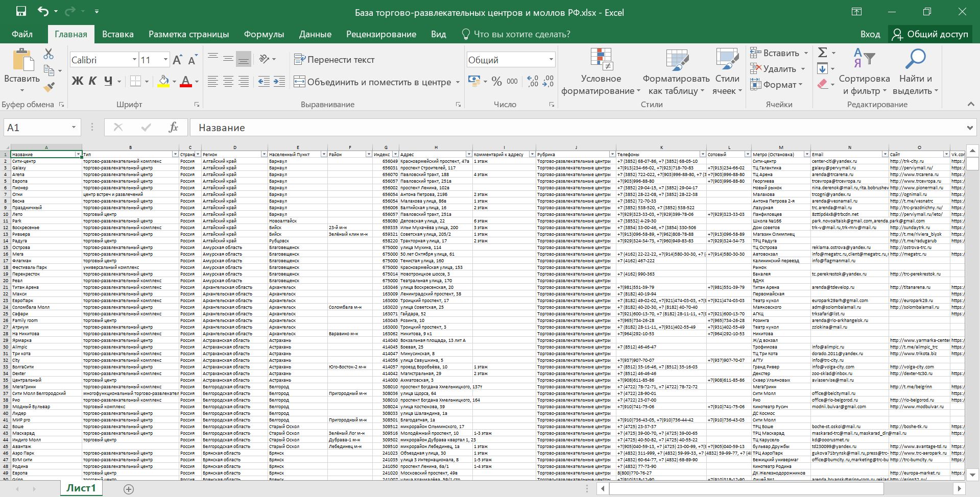
Task: Click the Вход sign-in link
Action: click(870, 34)
